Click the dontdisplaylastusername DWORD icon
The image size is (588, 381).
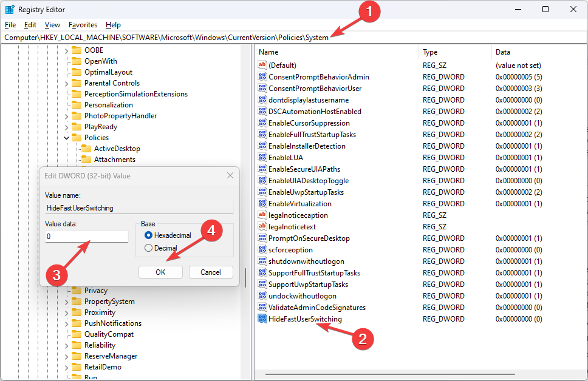[262, 99]
